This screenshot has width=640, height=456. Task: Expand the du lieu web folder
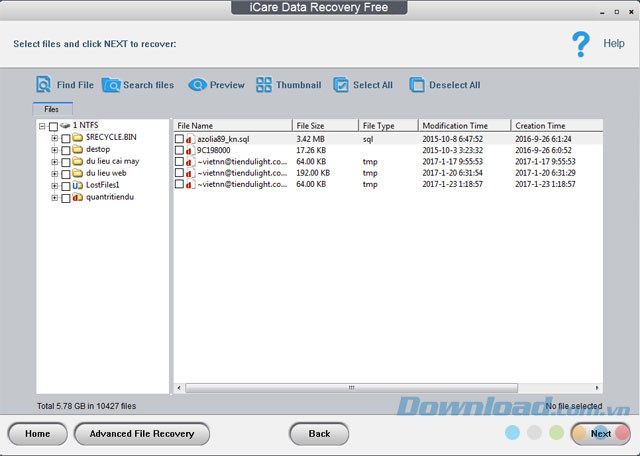coord(54,173)
